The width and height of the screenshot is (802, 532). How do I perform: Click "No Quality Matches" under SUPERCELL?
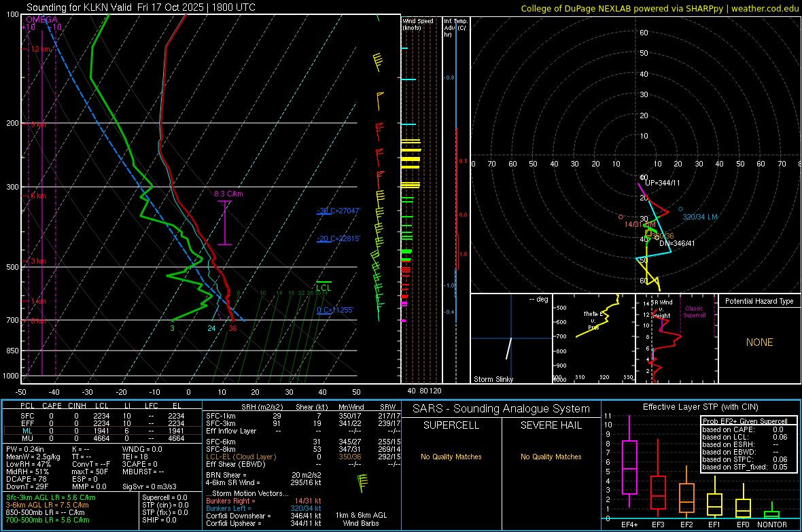pos(451,457)
